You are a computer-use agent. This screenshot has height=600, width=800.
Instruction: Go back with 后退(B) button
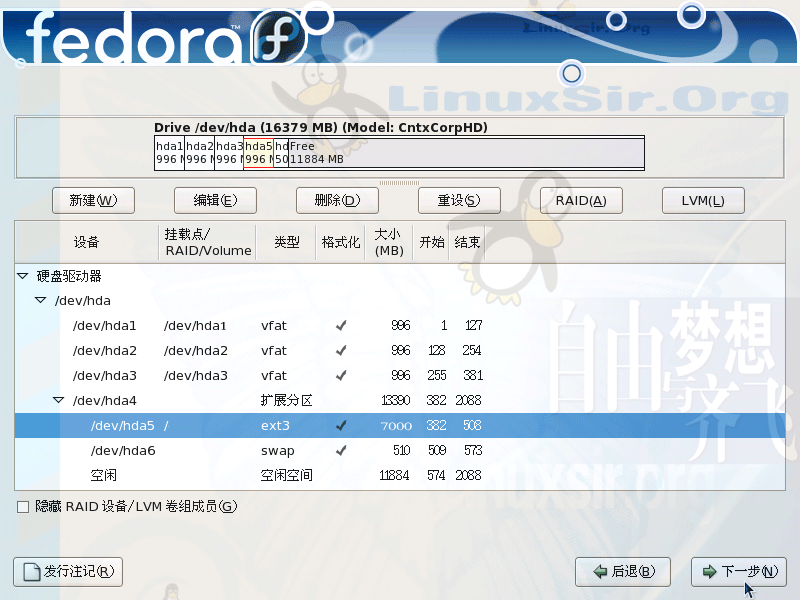click(x=622, y=571)
